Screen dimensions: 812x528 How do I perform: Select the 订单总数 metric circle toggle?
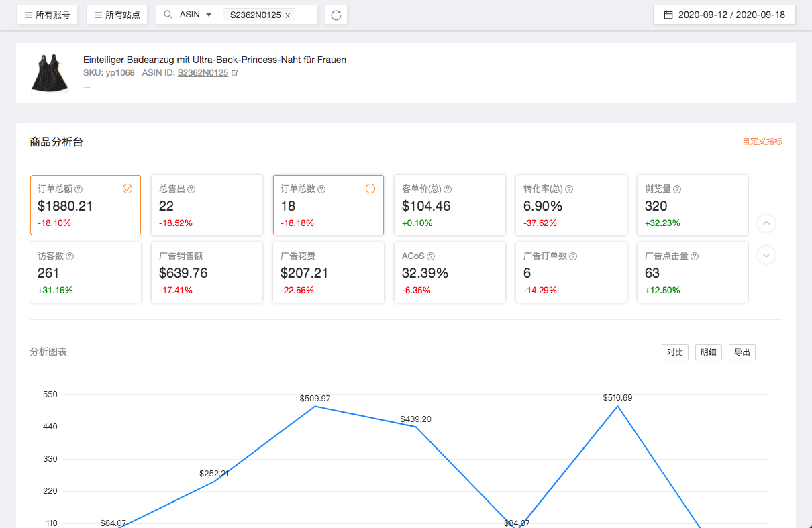370,189
